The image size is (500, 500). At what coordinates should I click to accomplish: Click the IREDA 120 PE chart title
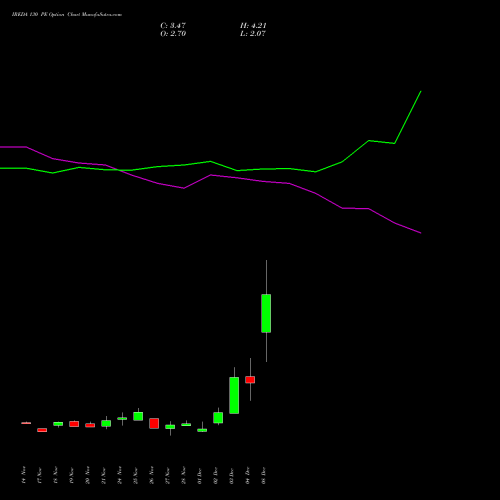[x=67, y=15]
